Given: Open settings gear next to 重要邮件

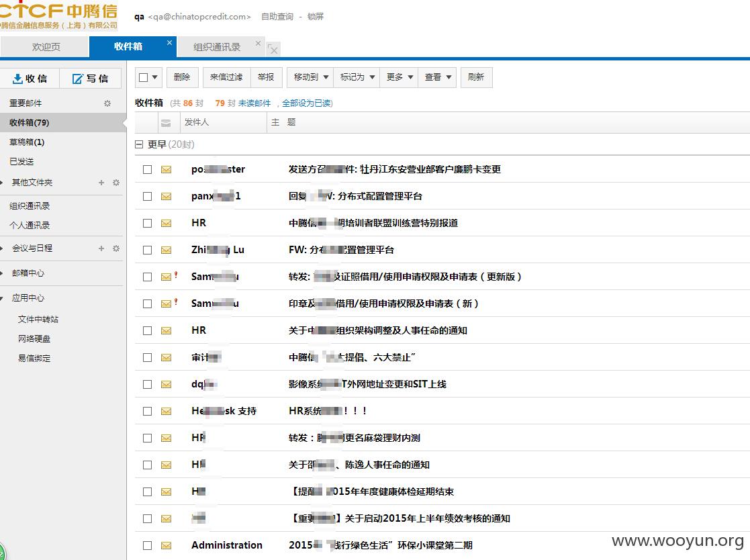Looking at the screenshot, I should click(x=107, y=103).
